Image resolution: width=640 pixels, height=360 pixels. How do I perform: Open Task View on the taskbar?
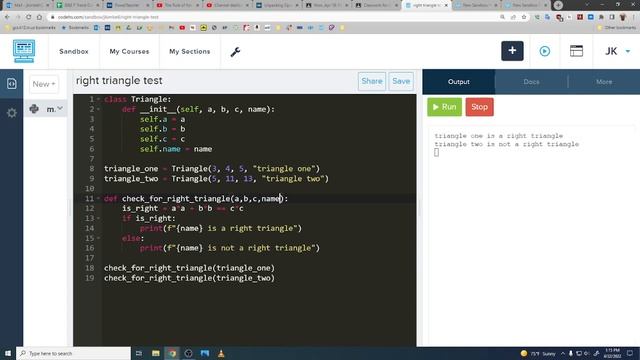tap(139, 353)
